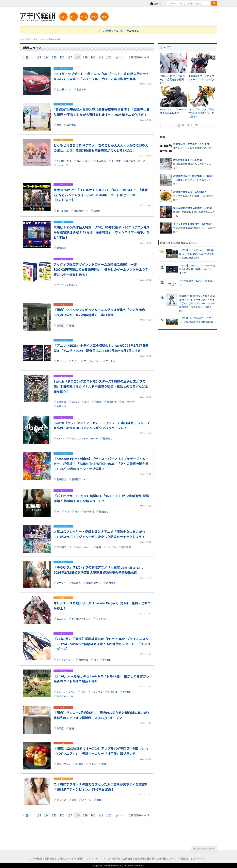Click the ホビー category badge above the 100人の彼女 article
Image resolution: width=237 pixels, height=868 pixels.
coord(63,140)
